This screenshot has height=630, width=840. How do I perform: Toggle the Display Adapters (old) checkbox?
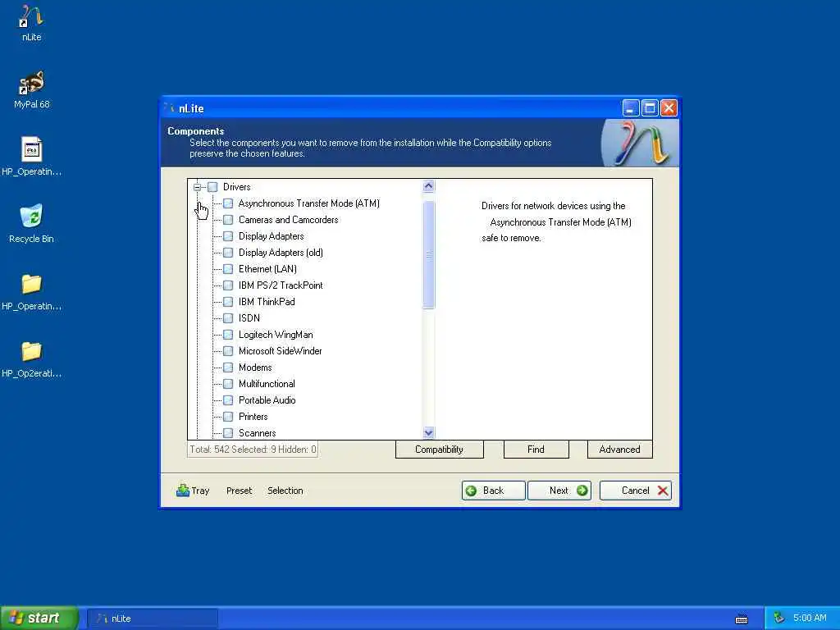[228, 253]
